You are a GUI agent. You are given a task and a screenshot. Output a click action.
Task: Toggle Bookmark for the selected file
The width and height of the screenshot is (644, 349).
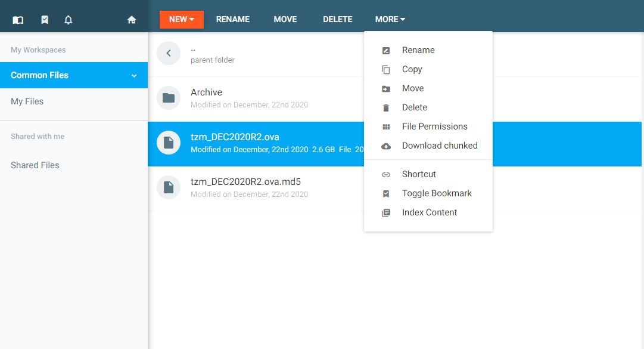(436, 193)
